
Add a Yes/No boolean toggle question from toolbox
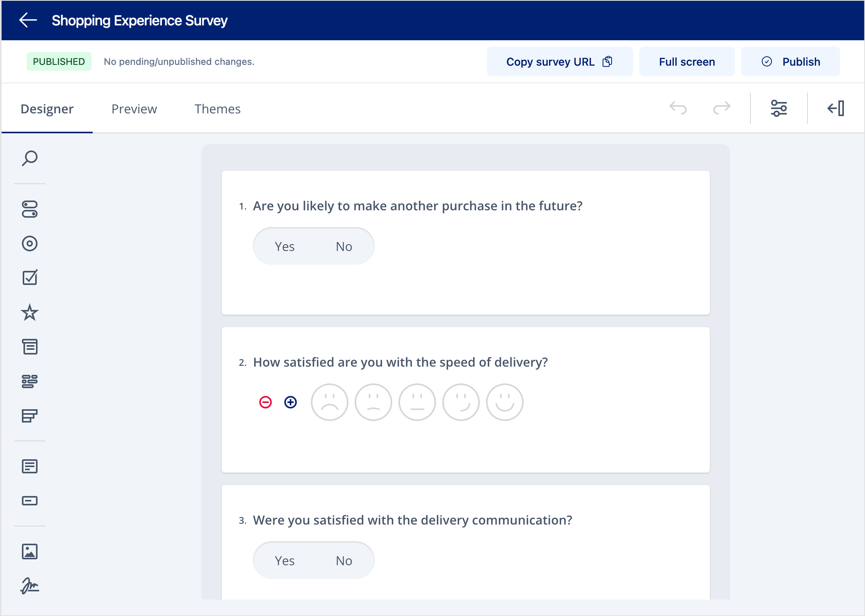coord(30,209)
